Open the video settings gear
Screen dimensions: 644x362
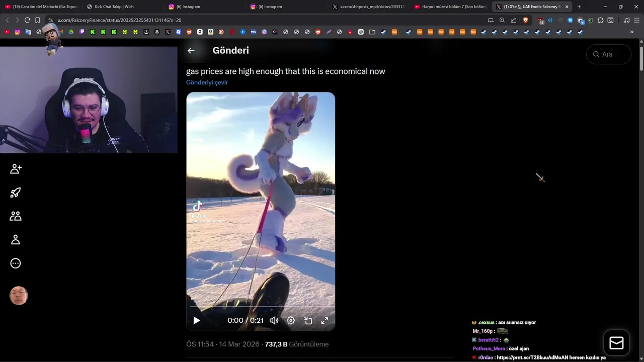pyautogui.click(x=291, y=320)
